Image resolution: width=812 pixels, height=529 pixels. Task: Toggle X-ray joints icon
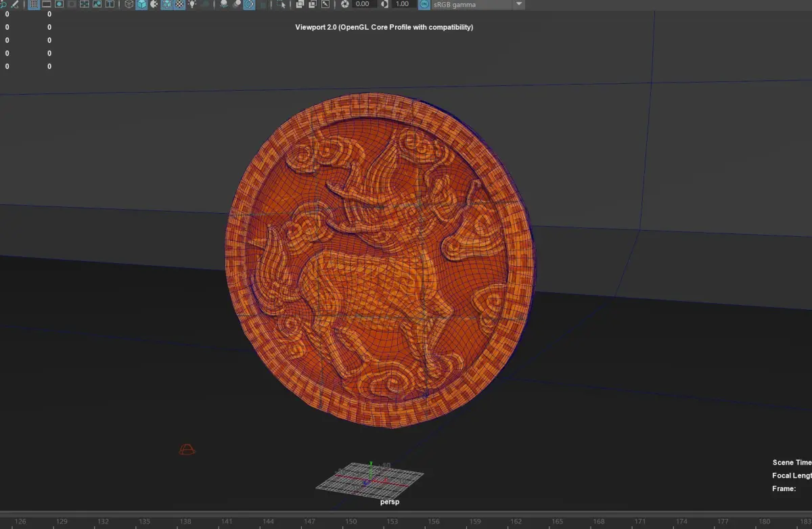click(x=325, y=4)
